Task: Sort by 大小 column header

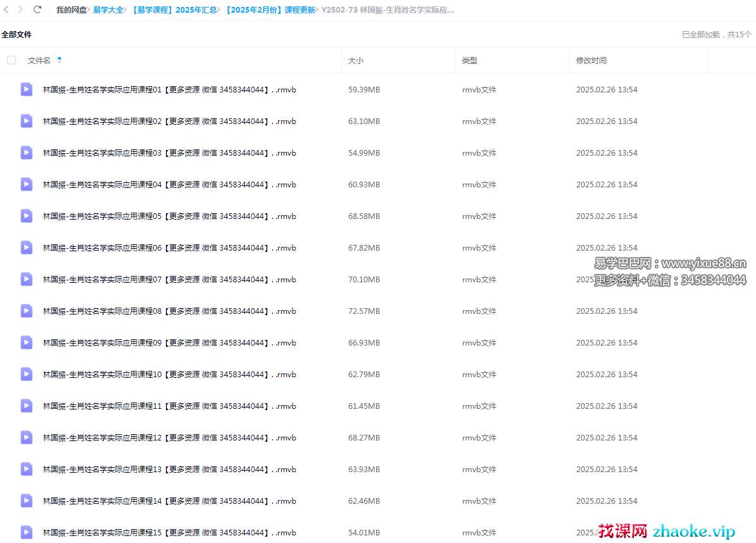Action: (x=356, y=61)
